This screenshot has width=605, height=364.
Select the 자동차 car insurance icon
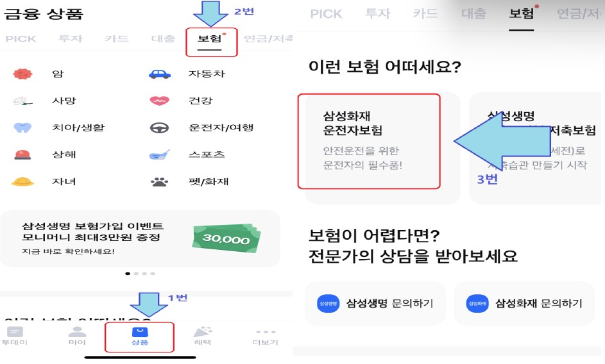tap(160, 74)
